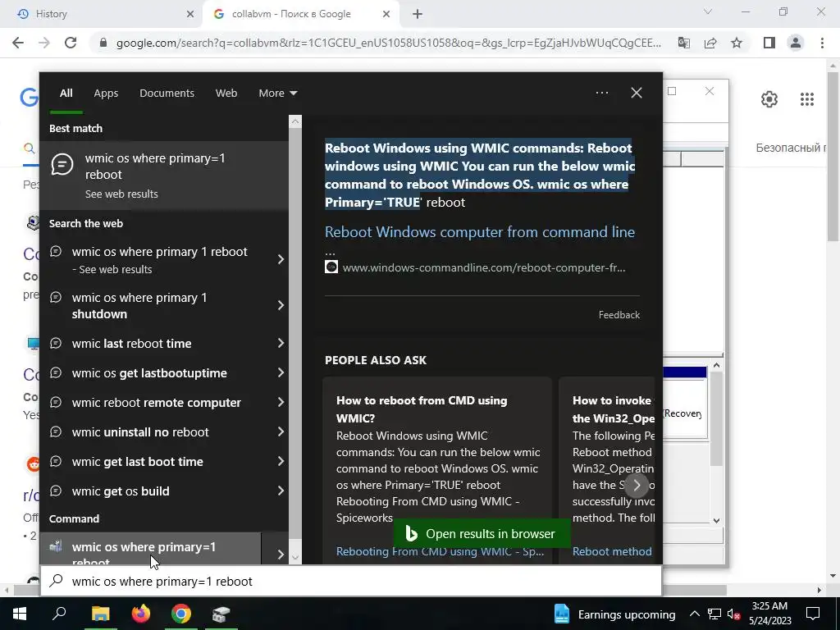Open a new browser tab

coord(418,15)
